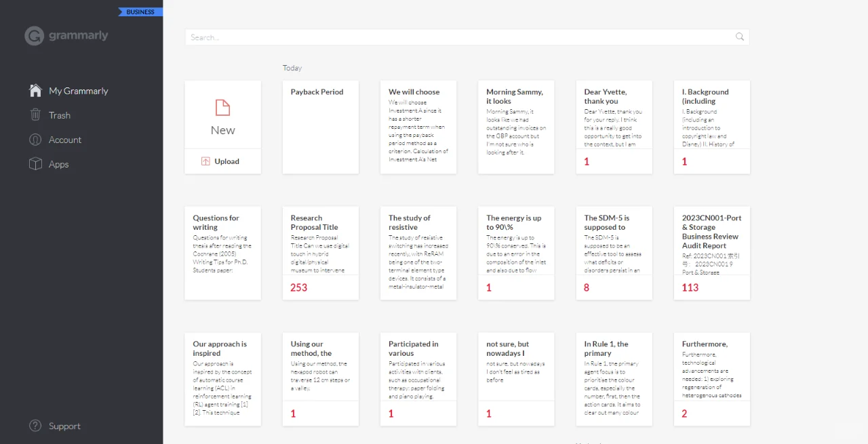
Task: Click the Trash bin icon
Action: pyautogui.click(x=35, y=115)
